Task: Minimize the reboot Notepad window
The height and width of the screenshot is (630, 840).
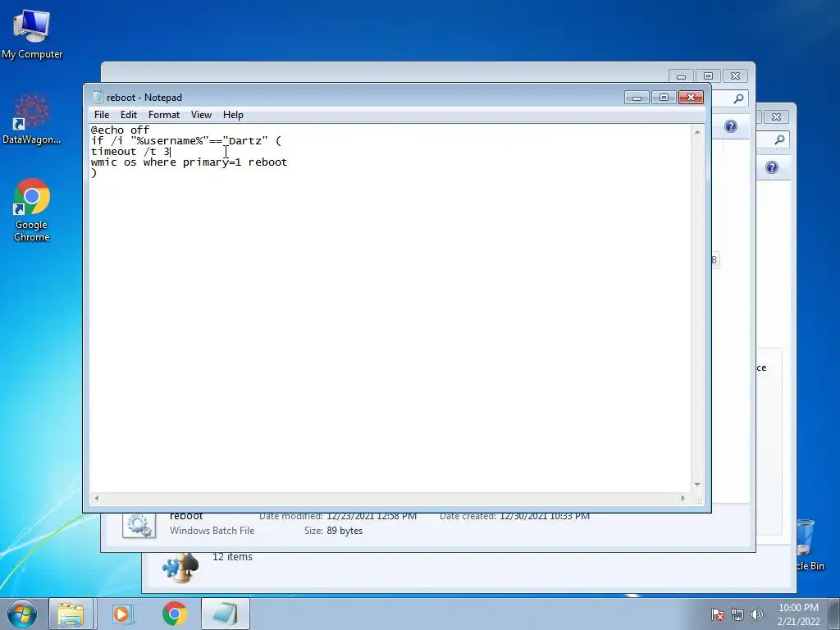Action: pyautogui.click(x=637, y=98)
